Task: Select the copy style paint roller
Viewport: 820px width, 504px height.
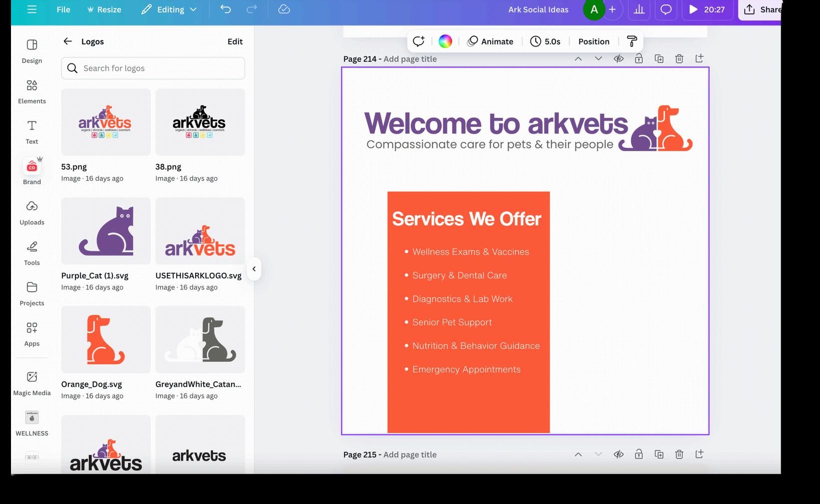Action: pyautogui.click(x=632, y=41)
